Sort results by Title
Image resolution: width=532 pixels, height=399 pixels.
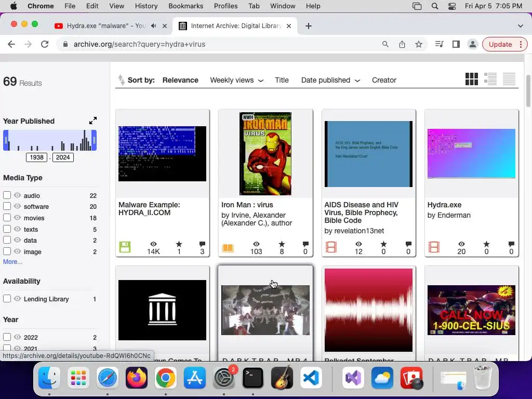[282, 81]
